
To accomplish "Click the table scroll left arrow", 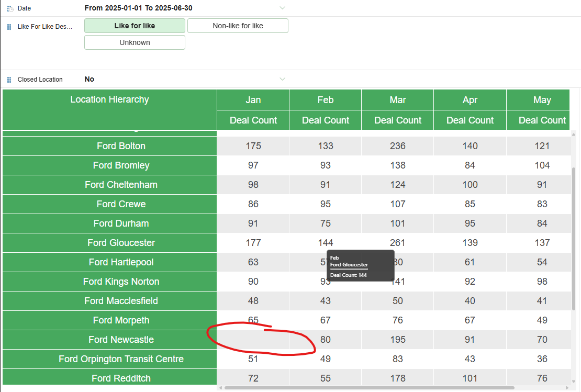I will [221, 388].
